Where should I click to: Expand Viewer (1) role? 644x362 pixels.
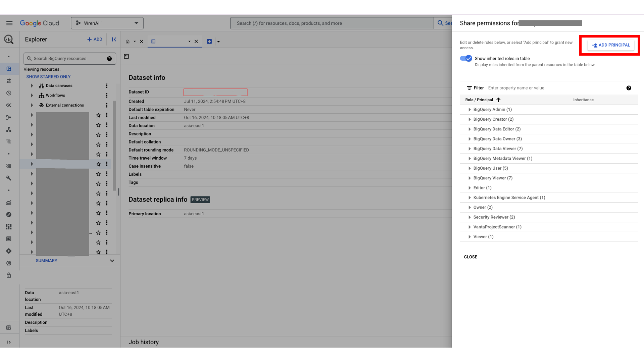(470, 237)
